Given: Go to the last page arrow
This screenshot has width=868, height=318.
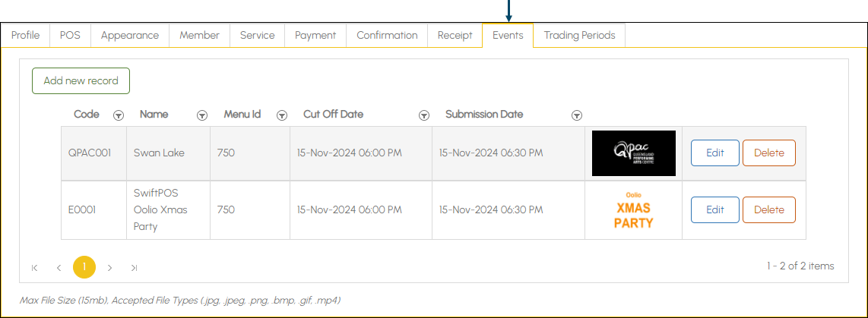Looking at the screenshot, I should pos(134,268).
